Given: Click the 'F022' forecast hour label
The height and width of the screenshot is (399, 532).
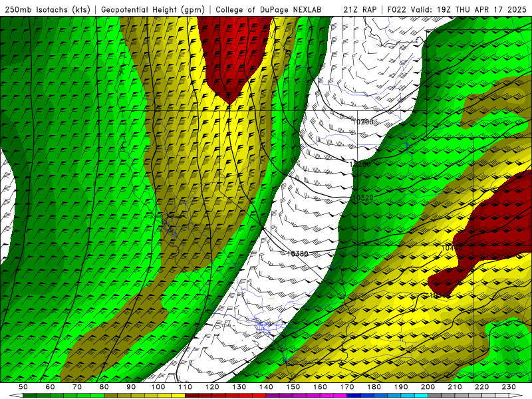Looking at the screenshot, I should tap(397, 9).
